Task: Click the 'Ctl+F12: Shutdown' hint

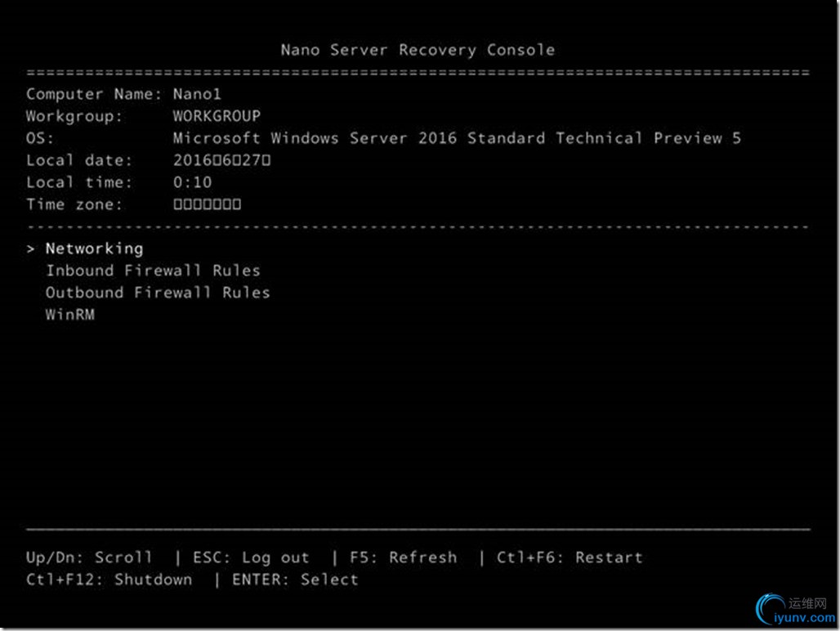Action: click(x=109, y=580)
